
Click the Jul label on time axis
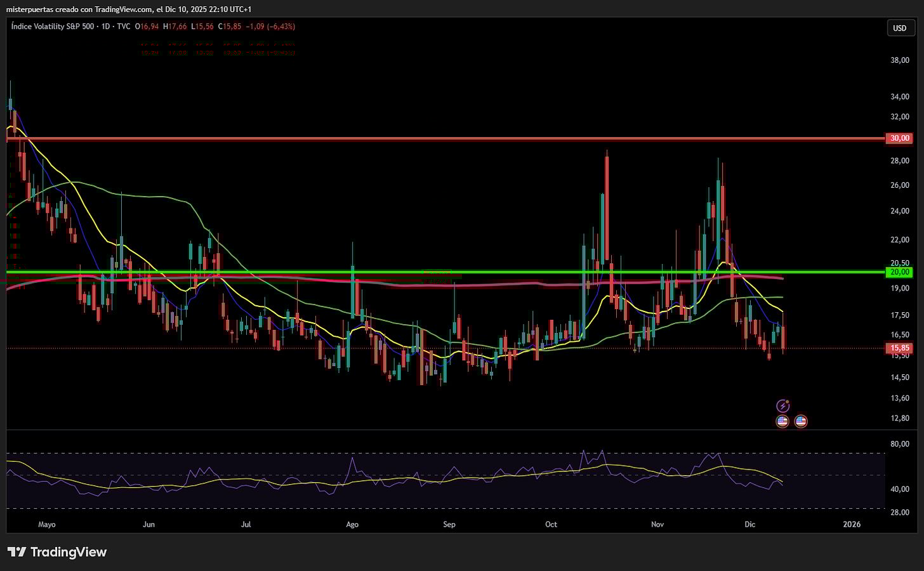(246, 525)
